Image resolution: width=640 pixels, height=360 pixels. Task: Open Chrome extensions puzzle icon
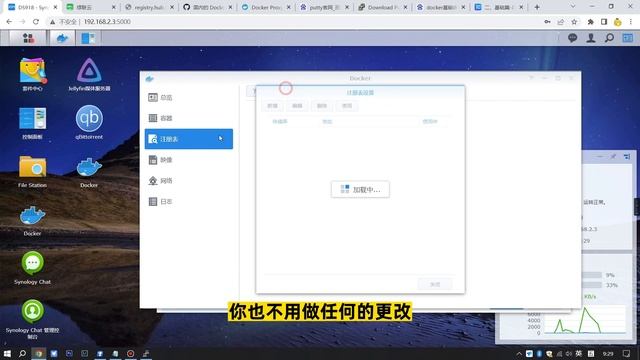591,22
